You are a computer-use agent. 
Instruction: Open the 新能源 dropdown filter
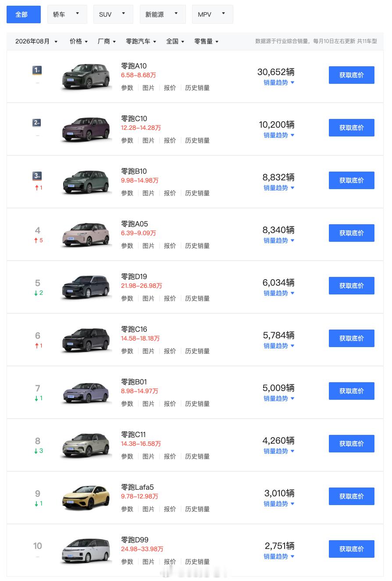coord(163,14)
